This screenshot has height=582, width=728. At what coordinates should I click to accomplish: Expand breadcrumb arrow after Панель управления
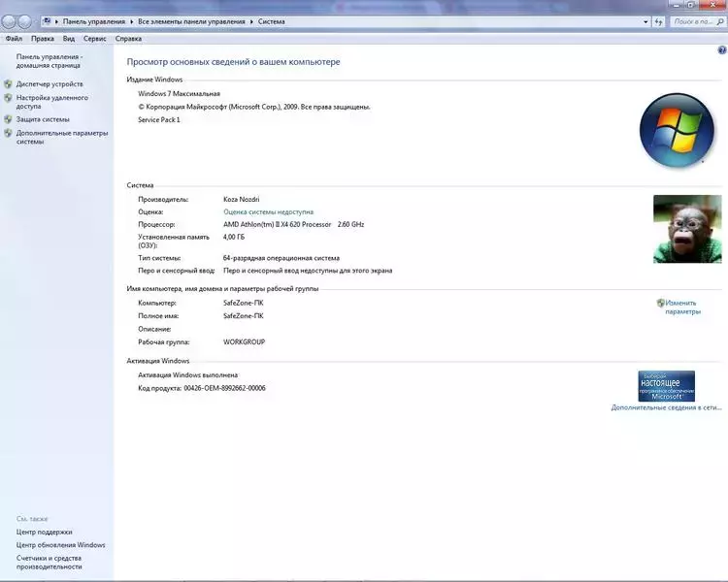[x=131, y=21]
